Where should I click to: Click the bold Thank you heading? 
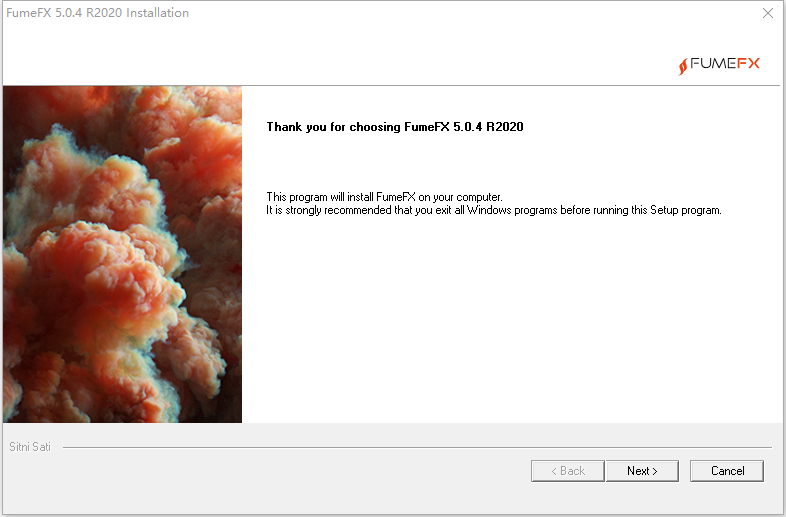(x=395, y=127)
